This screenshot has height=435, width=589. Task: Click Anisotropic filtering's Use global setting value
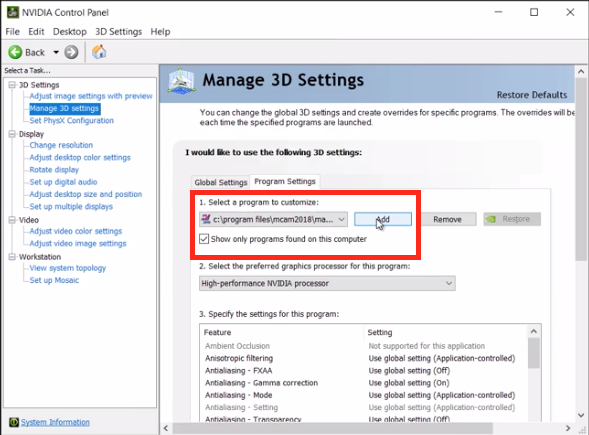[x=442, y=358]
